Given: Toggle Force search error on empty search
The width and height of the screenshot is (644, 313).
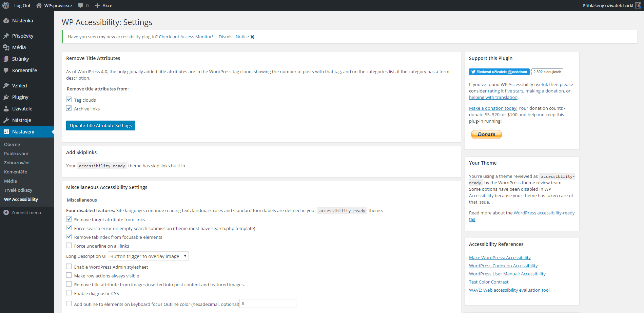Looking at the screenshot, I should click(x=69, y=228).
